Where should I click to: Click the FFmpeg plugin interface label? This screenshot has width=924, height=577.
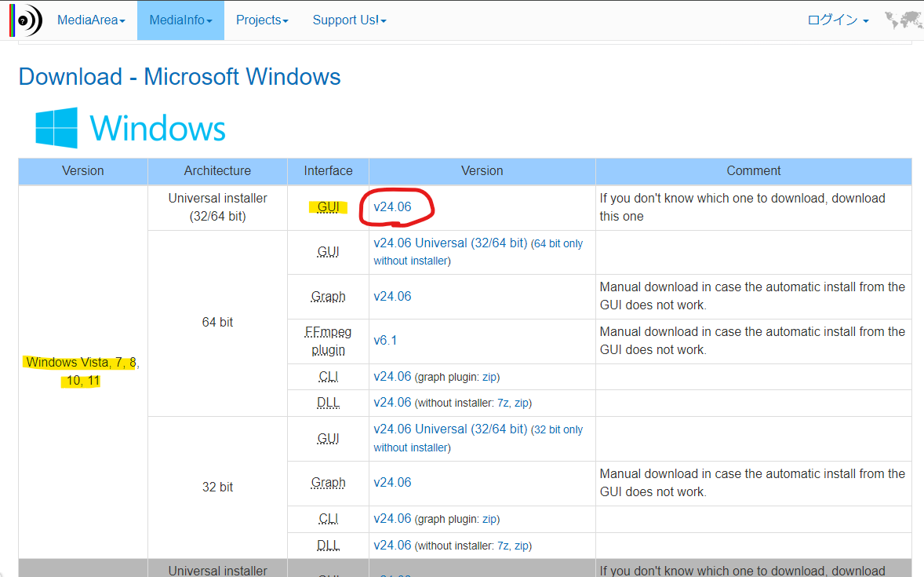click(328, 341)
